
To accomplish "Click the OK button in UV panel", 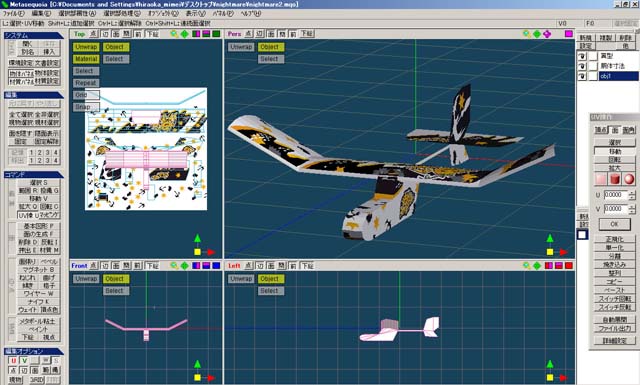I will click(614, 224).
